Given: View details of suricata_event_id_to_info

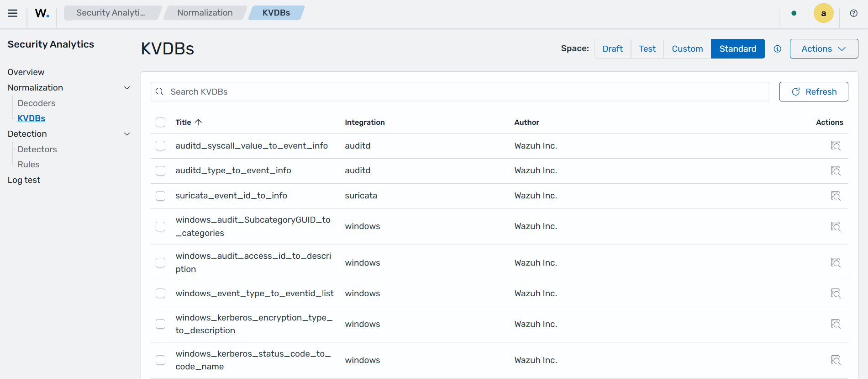Looking at the screenshot, I should (836, 196).
